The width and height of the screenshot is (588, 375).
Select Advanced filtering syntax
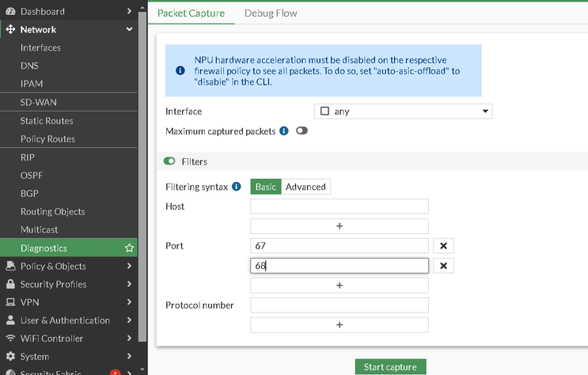[305, 187]
